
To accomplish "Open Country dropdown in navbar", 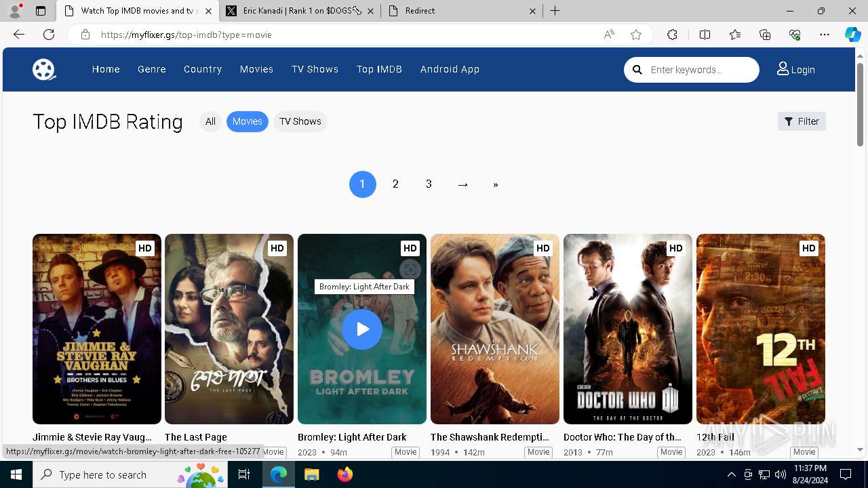I will coord(203,69).
